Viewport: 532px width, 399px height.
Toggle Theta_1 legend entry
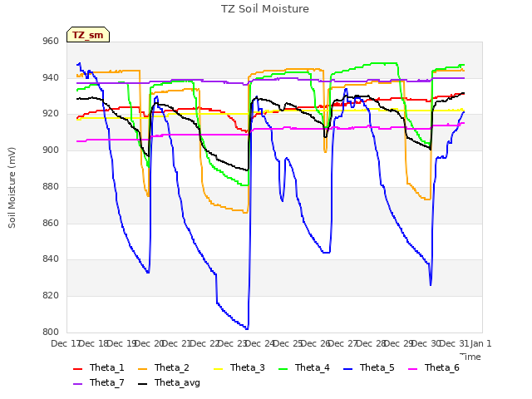click(x=99, y=367)
